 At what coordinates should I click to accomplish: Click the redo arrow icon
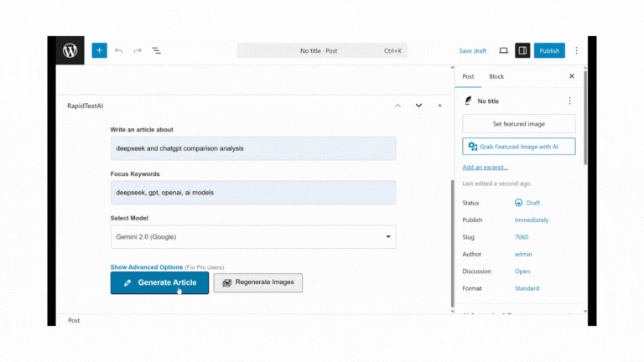(138, 51)
